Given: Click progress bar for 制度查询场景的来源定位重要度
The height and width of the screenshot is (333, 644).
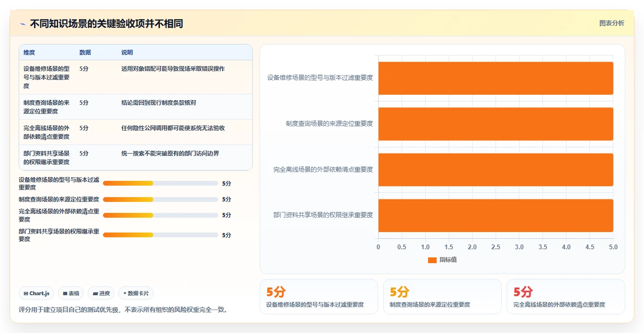Looking at the screenshot, I should (x=160, y=200).
